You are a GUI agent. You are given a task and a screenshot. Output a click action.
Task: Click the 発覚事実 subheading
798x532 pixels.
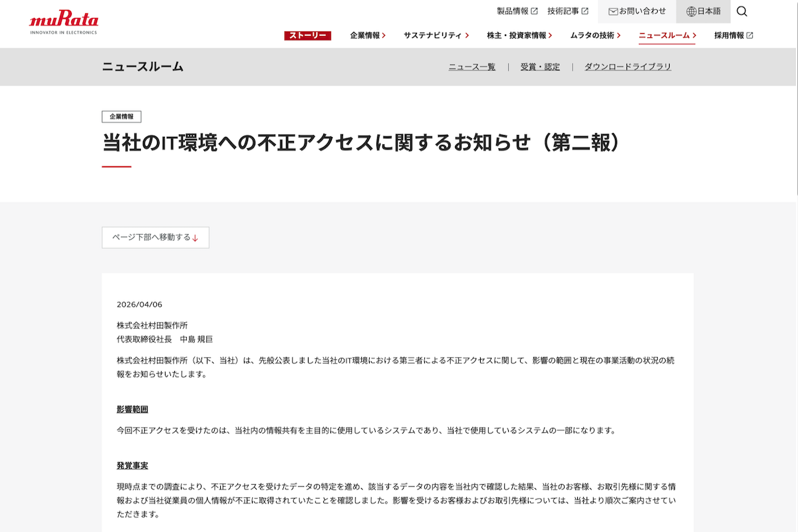click(x=132, y=465)
